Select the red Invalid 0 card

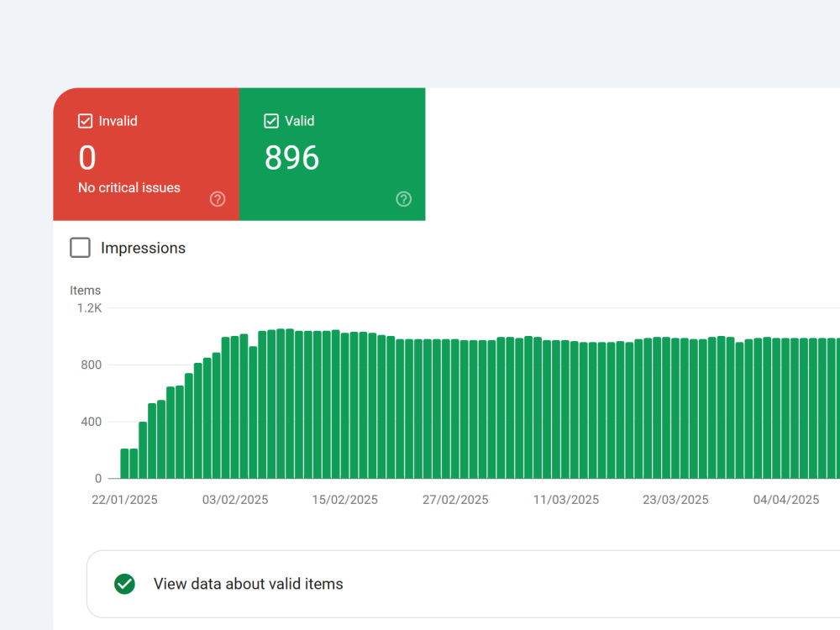(146, 155)
